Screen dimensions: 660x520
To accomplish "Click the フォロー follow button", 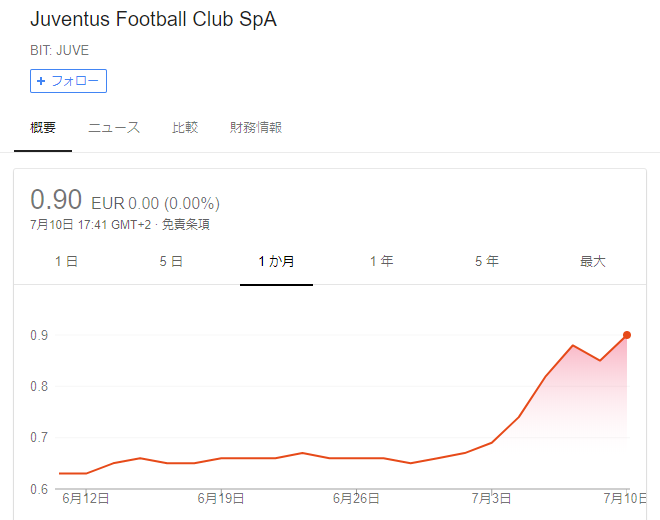I will [x=68, y=81].
